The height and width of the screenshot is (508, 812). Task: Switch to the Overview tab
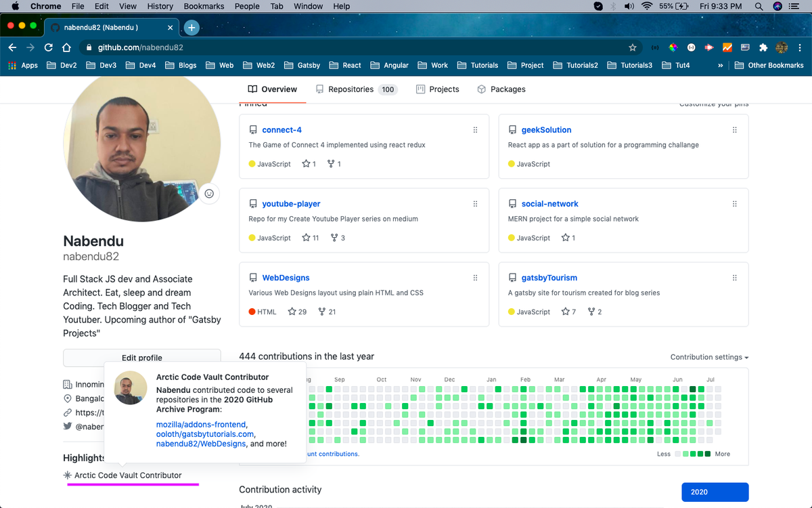pyautogui.click(x=273, y=89)
